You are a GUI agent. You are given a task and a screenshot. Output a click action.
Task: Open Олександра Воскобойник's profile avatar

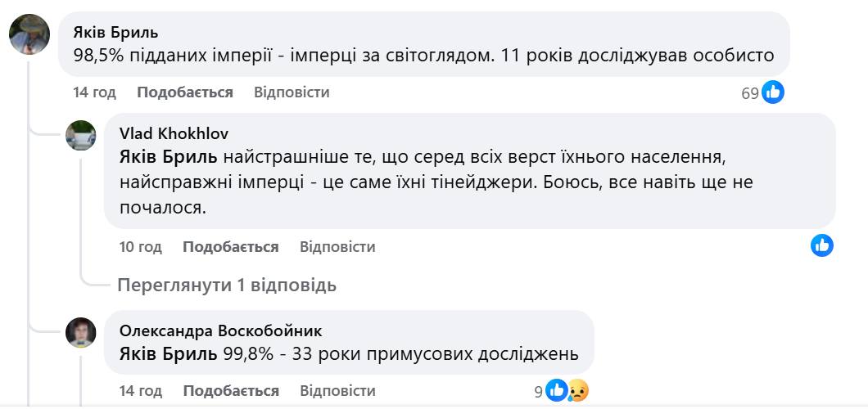tap(80, 332)
